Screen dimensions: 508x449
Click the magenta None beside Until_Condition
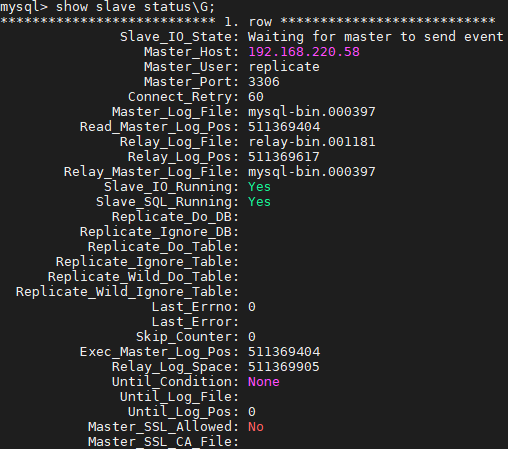(x=264, y=382)
